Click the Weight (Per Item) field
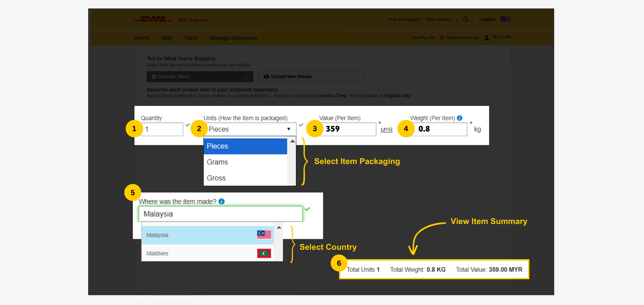Viewport: 644px width, 305px height. point(439,129)
